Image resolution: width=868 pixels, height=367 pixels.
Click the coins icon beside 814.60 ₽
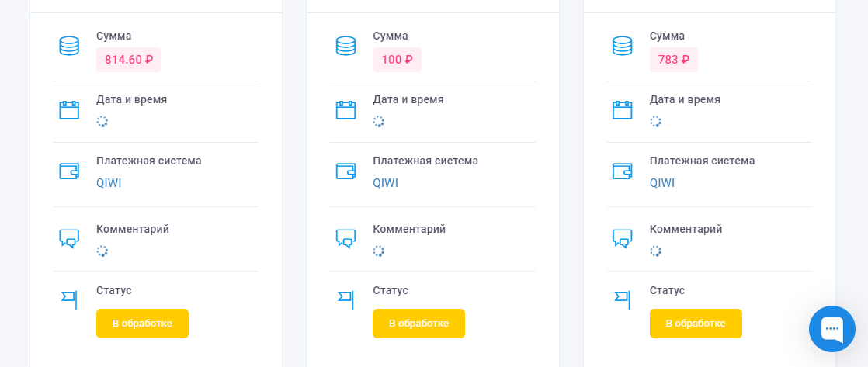[x=69, y=46]
